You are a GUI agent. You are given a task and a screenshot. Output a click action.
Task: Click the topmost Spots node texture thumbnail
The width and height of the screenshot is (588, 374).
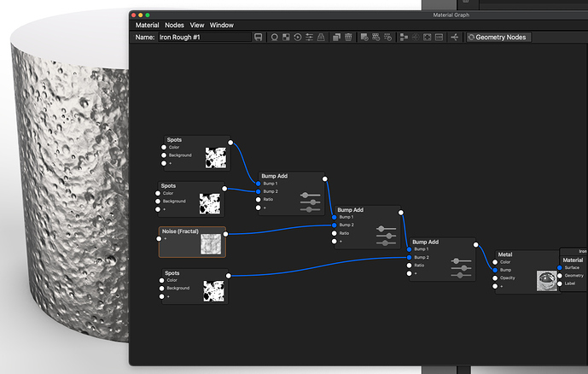point(216,157)
